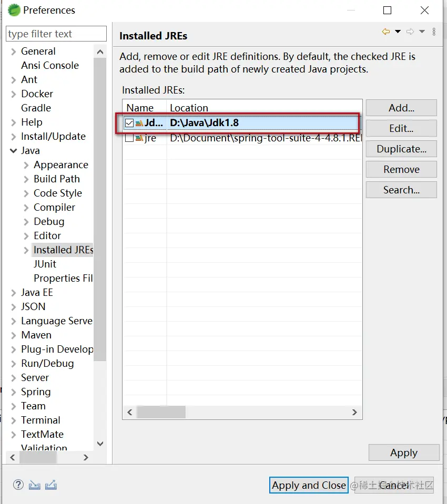Focus the type filter text field
The width and height of the screenshot is (447, 504).
click(56, 34)
